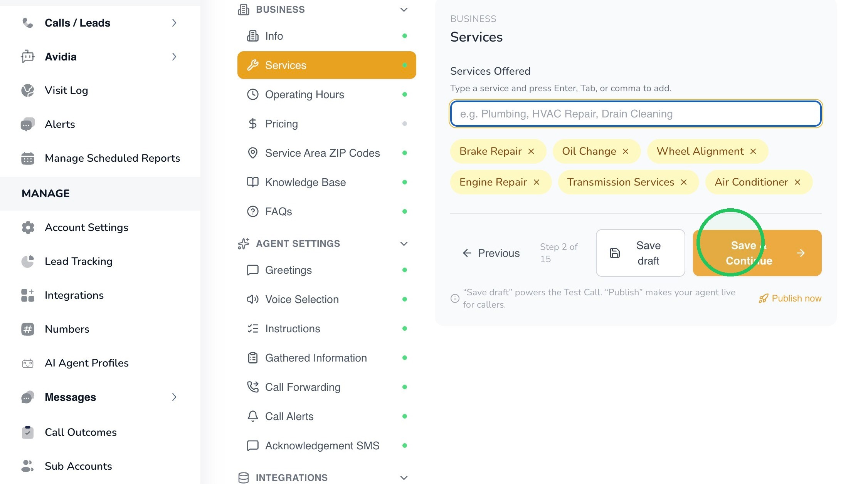Open AI Agent Profiles page

point(86,363)
